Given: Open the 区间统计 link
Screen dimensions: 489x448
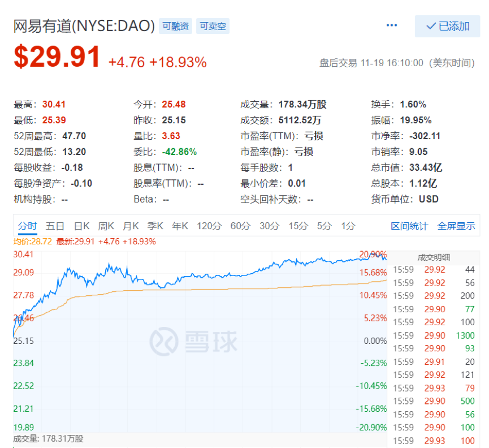Looking at the screenshot, I should point(409,226).
